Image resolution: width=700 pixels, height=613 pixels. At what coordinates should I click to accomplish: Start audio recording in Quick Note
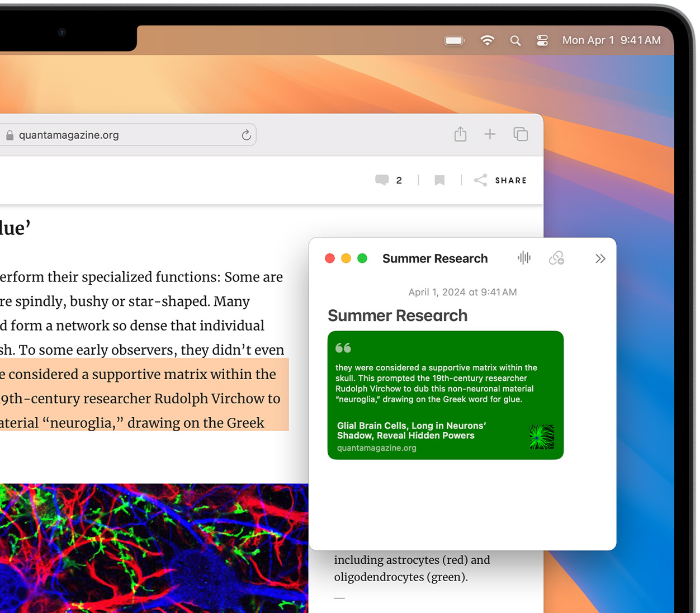524,258
